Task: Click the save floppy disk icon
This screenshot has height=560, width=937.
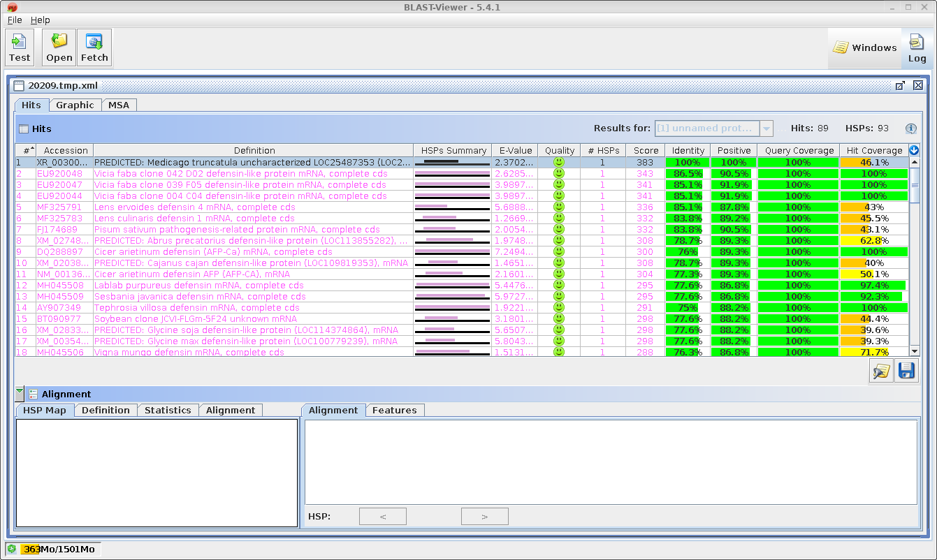Action: 906,371
